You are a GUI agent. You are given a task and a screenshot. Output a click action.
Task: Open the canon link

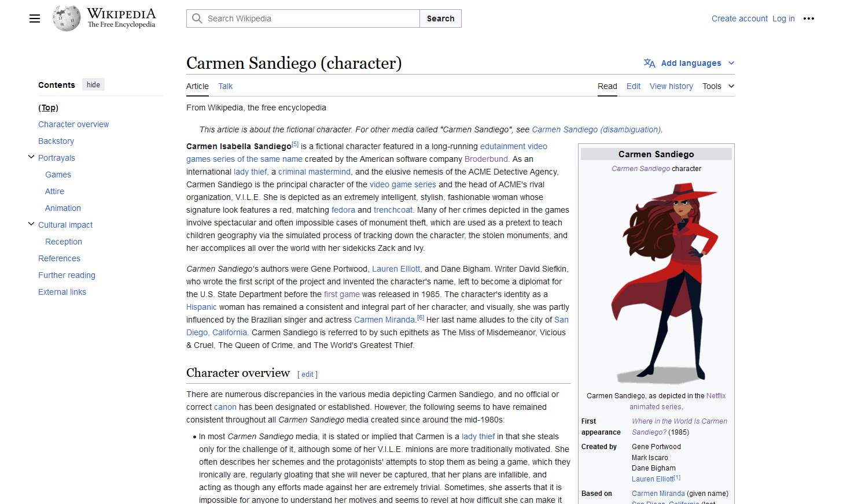225,407
